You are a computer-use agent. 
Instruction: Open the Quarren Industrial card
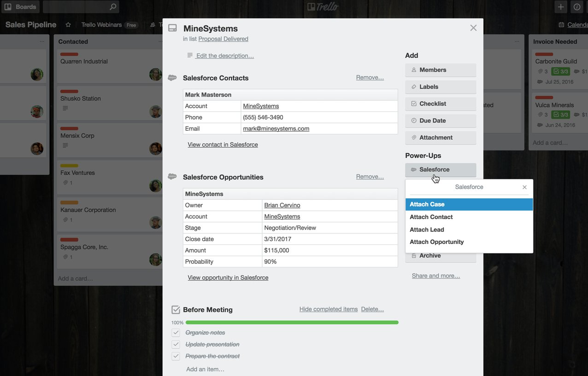click(x=110, y=66)
